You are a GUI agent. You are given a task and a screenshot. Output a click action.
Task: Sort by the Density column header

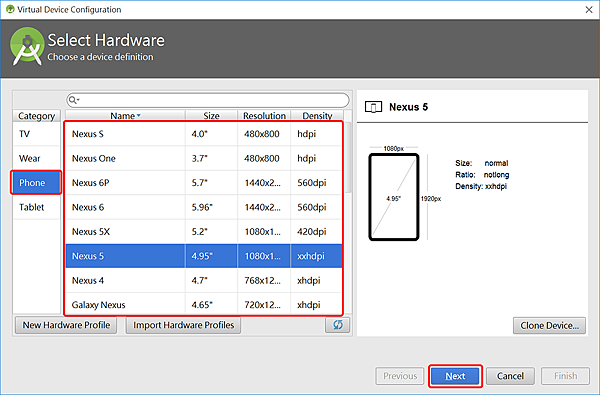coord(317,116)
